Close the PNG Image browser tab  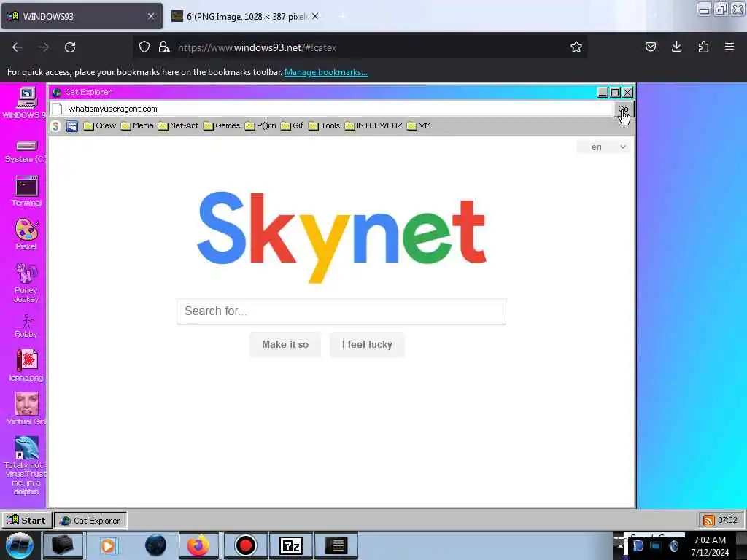tap(315, 16)
